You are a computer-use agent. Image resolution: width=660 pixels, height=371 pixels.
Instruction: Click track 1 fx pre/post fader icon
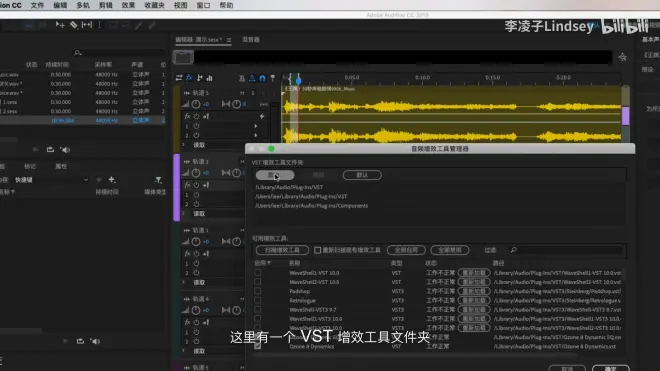(206, 116)
